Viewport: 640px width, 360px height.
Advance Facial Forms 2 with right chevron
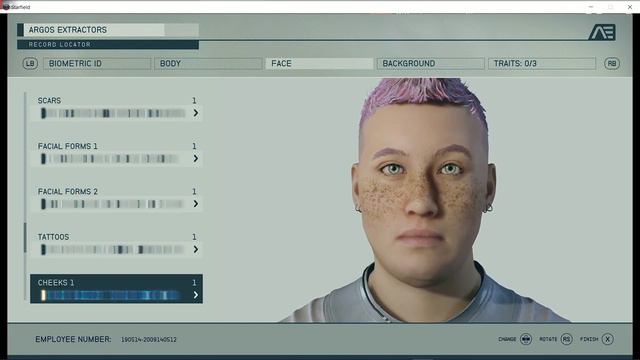[x=196, y=204]
